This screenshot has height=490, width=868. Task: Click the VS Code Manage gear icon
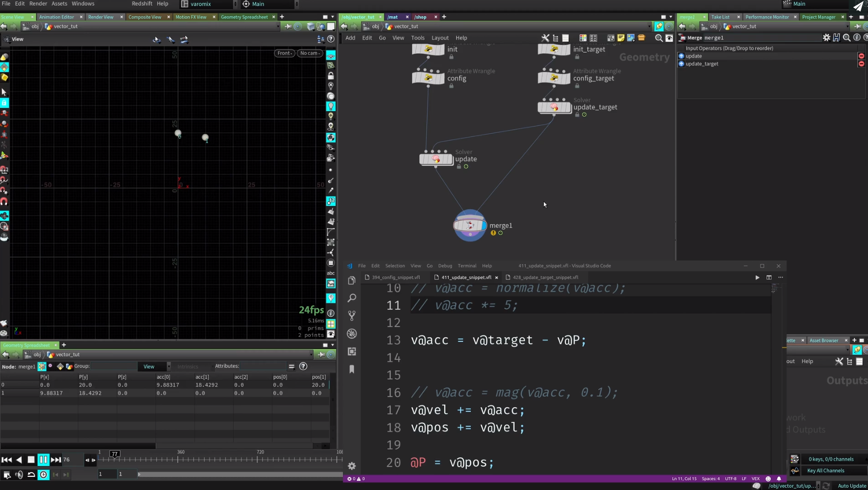[x=352, y=465]
